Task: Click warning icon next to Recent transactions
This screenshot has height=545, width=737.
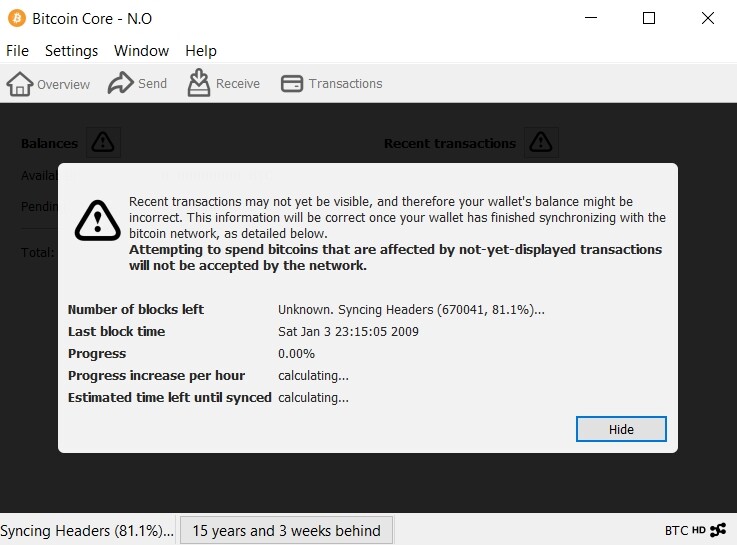Action: point(541,142)
